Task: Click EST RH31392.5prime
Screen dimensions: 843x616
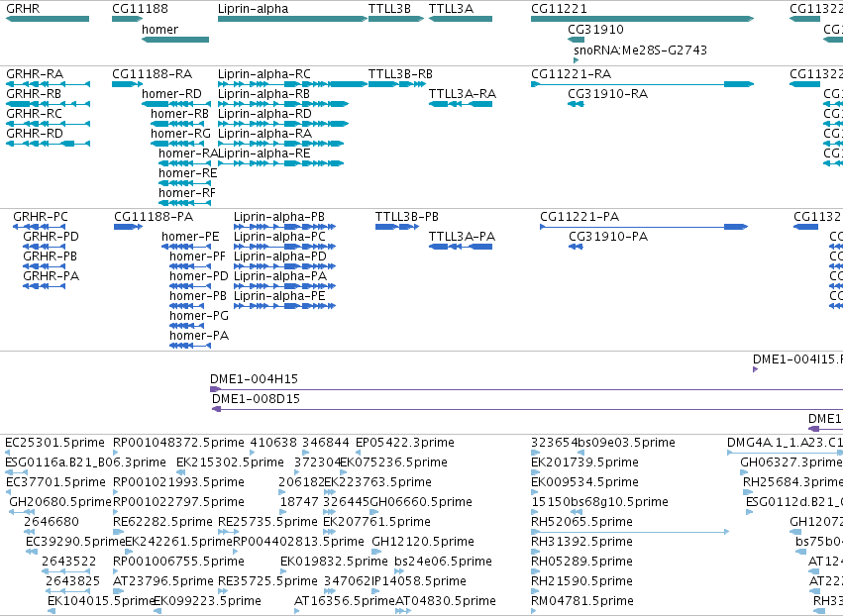Action: [x=534, y=552]
